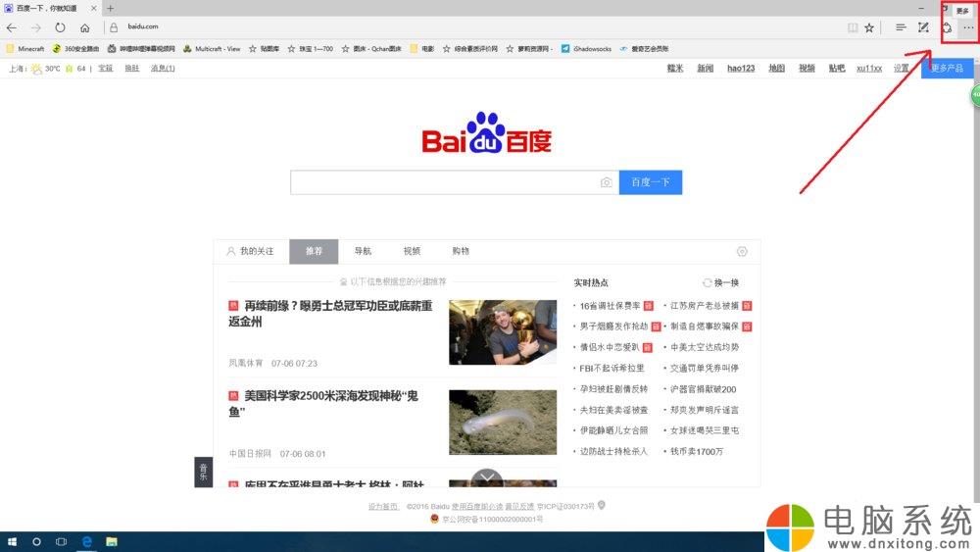
Task: Reload the page with the refresh icon
Action: click(x=60, y=27)
